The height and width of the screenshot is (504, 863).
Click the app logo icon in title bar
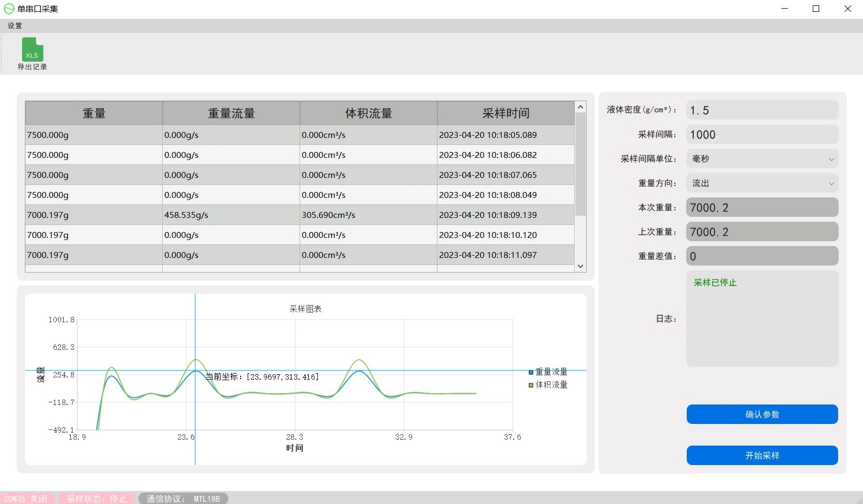click(9, 9)
